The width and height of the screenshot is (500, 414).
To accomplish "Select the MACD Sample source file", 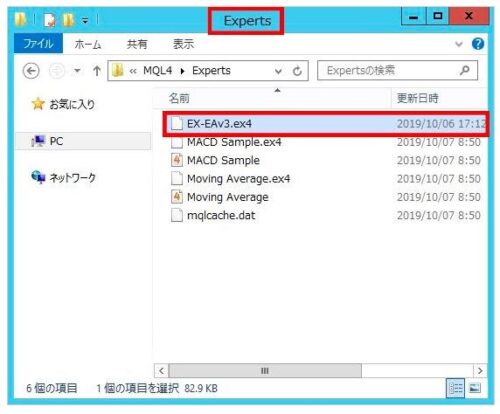I will pyautogui.click(x=223, y=160).
